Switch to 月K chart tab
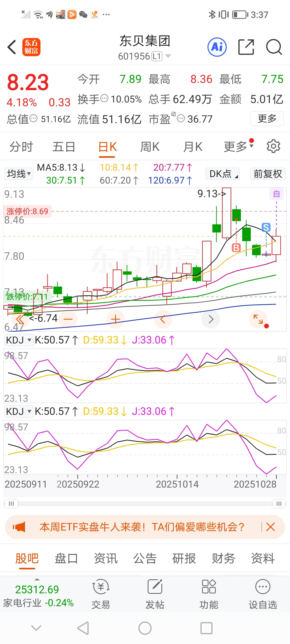The width and height of the screenshot is (290, 644). [x=193, y=147]
